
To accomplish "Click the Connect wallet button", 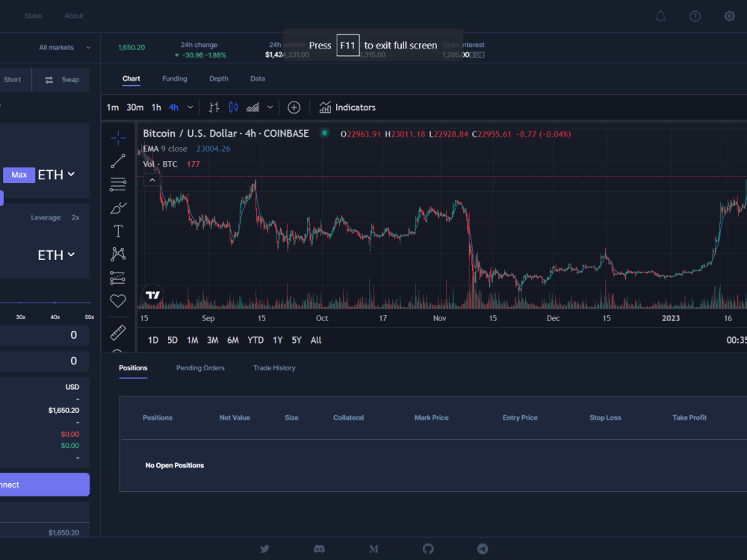I will [45, 485].
